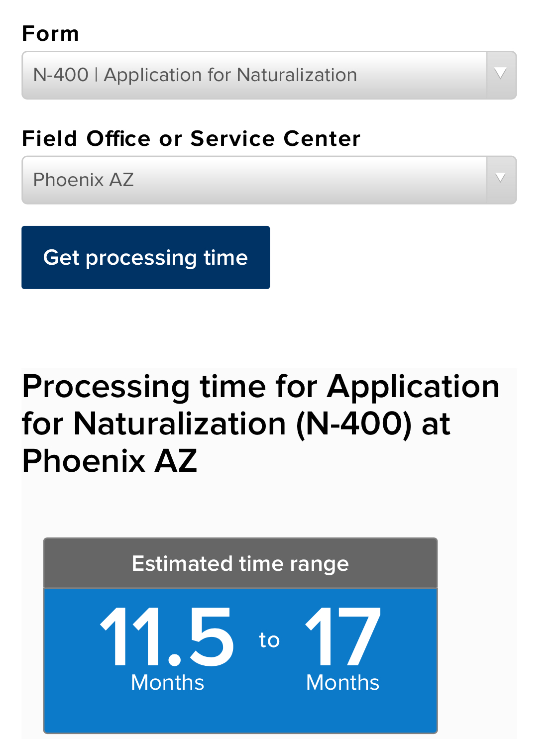Click 'Phoenix AZ' in the results heading

click(x=110, y=460)
